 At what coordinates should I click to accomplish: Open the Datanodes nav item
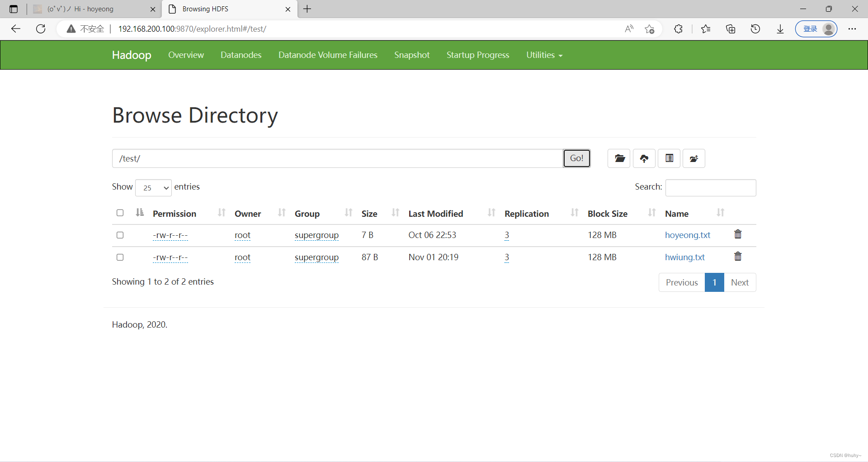pos(241,55)
